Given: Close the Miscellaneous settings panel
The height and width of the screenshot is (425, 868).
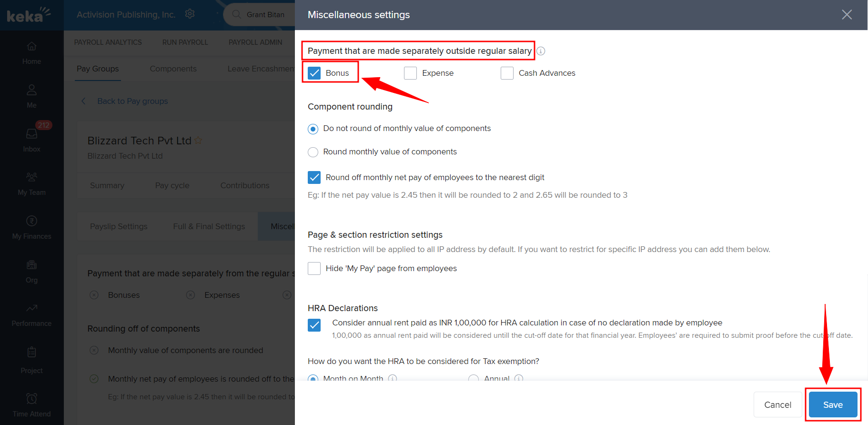Looking at the screenshot, I should click(x=847, y=15).
